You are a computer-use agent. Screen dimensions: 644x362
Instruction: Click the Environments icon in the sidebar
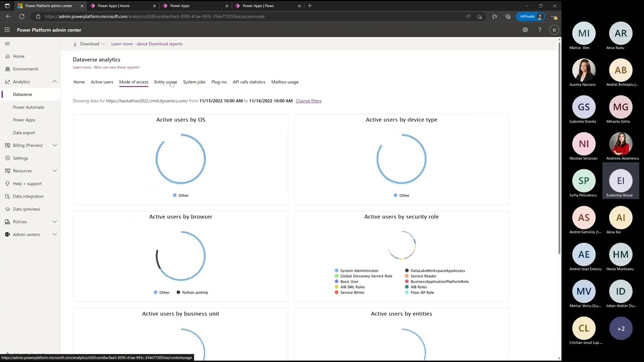tap(8, 69)
